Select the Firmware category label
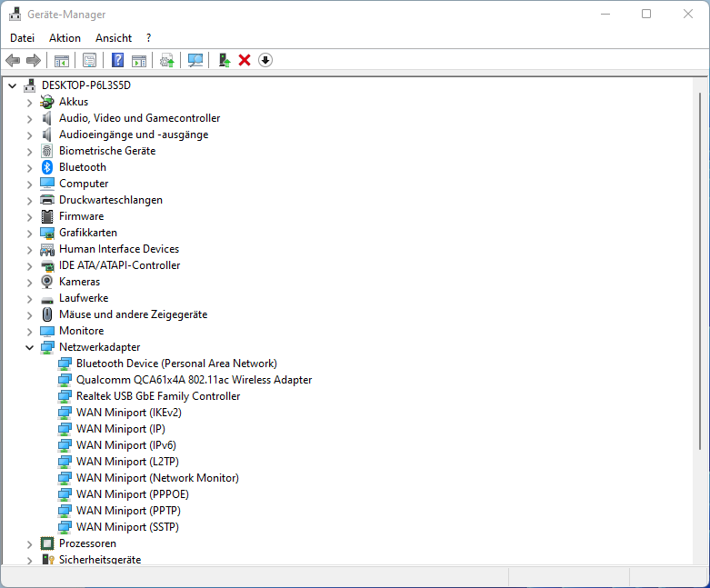This screenshot has height=588, width=710. coord(82,216)
